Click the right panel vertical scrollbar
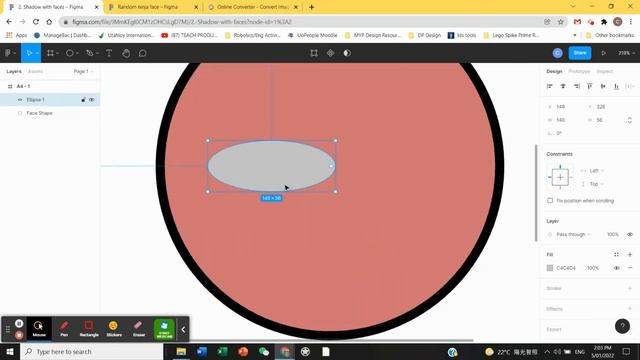 tap(536, 193)
